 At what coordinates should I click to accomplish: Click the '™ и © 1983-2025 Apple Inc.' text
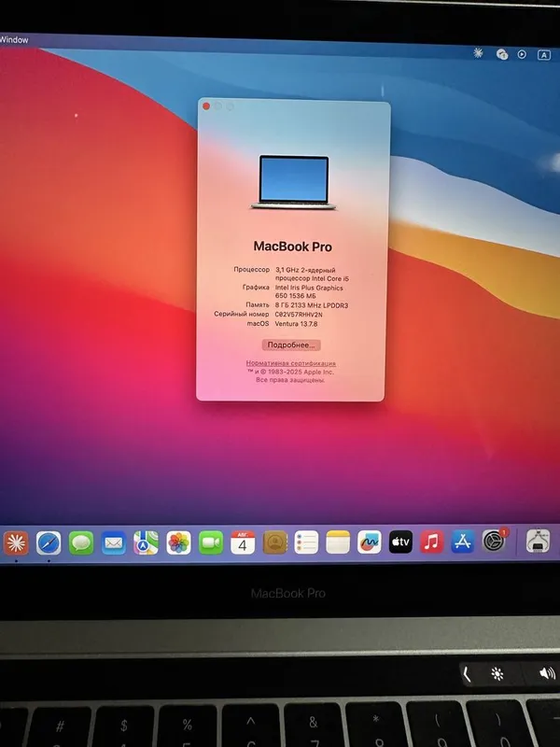[290, 372]
